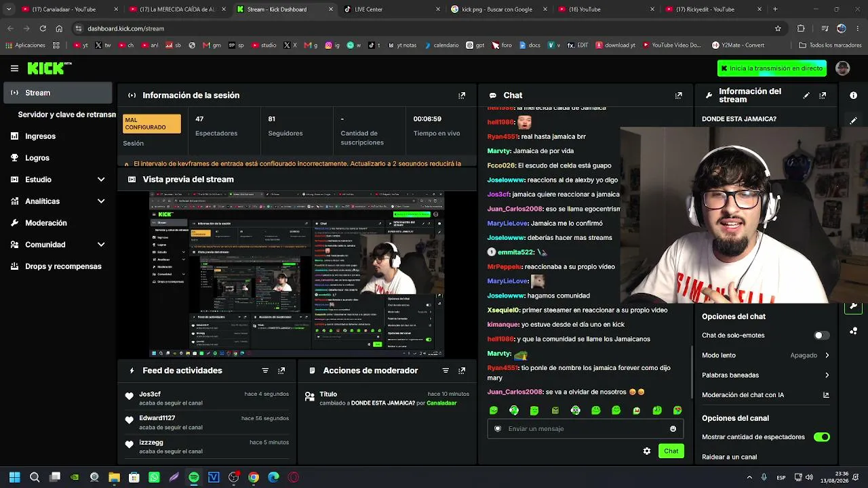This screenshot has width=868, height=488.
Task: Reload the dashboard page
Action: click(x=43, y=28)
